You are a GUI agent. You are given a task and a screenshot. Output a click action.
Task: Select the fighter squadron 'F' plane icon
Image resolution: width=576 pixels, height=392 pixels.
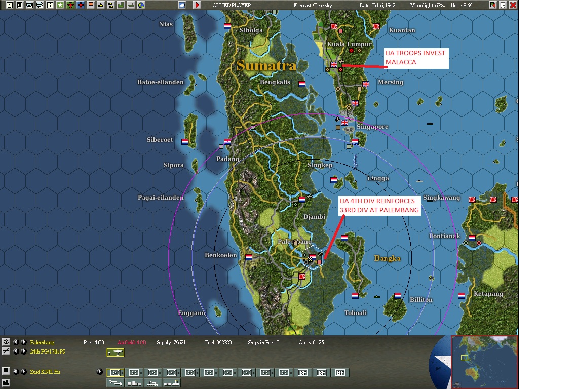(x=116, y=352)
